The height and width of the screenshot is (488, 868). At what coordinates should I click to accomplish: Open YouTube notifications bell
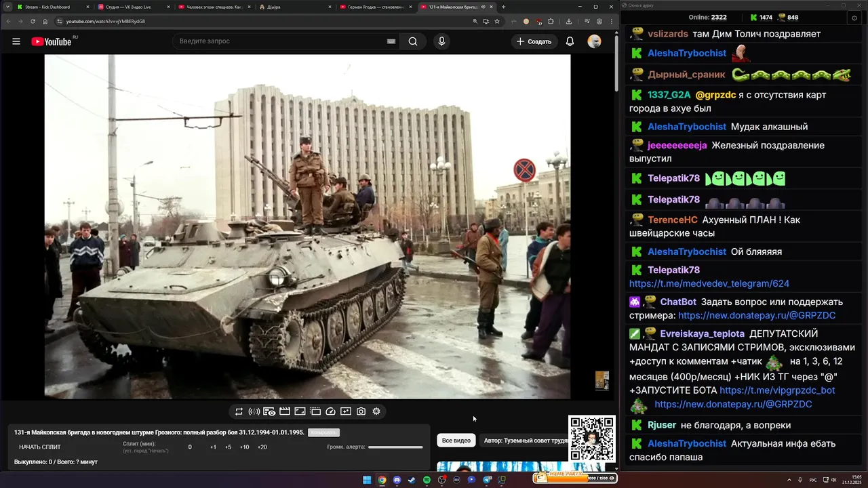[x=570, y=41]
